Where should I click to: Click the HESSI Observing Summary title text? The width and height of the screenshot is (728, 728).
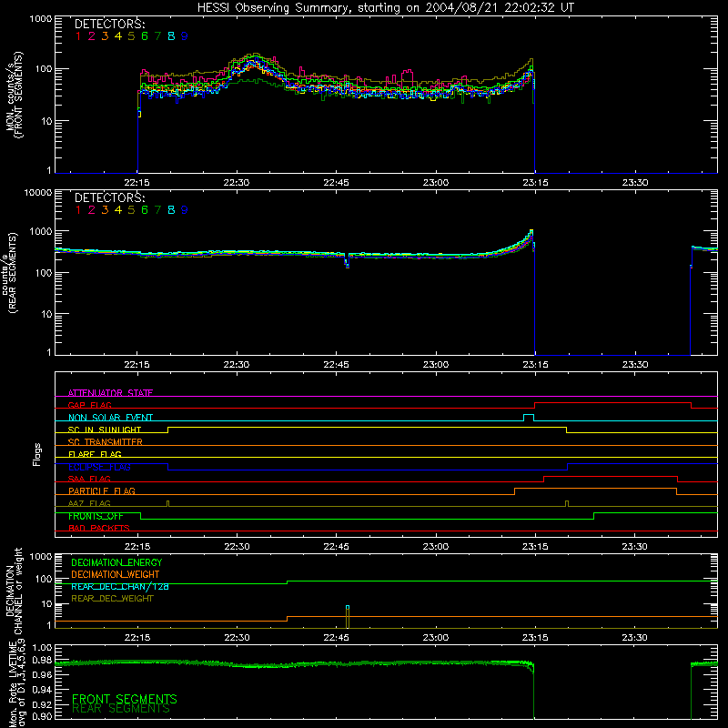pos(385,8)
